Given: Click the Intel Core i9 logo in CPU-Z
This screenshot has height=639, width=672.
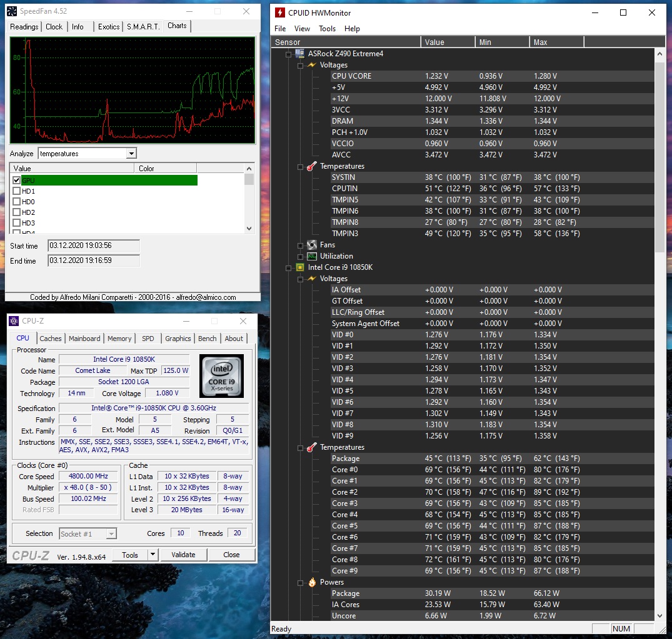Looking at the screenshot, I should tap(221, 375).
